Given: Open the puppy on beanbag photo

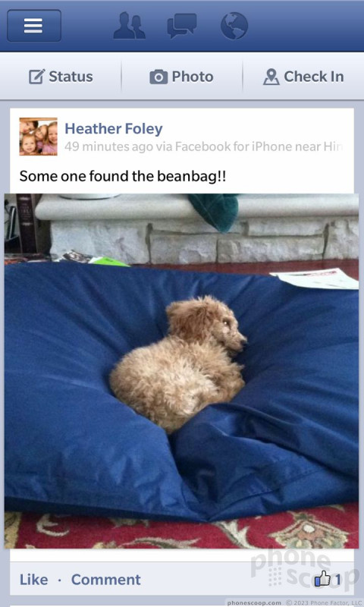Looking at the screenshot, I should [x=181, y=371].
